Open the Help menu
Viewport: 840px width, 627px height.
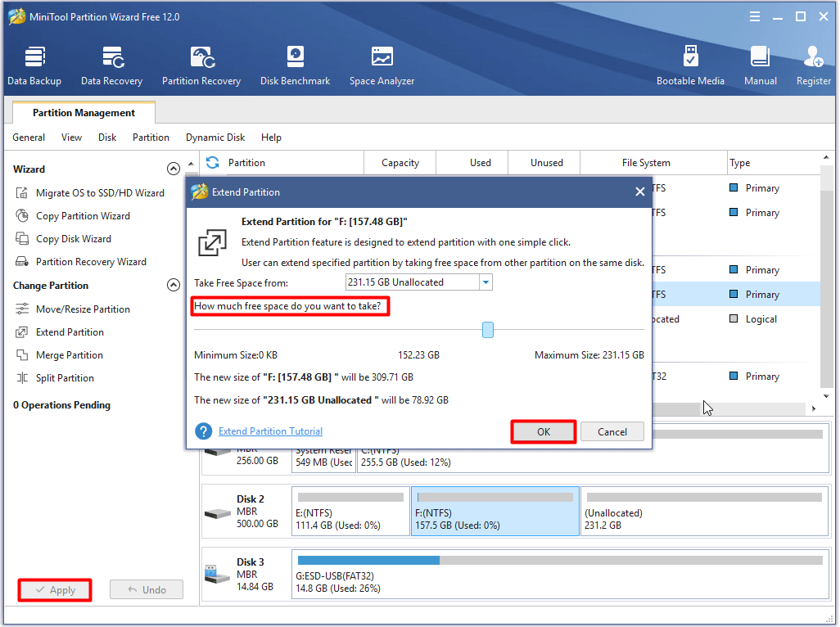tap(271, 138)
